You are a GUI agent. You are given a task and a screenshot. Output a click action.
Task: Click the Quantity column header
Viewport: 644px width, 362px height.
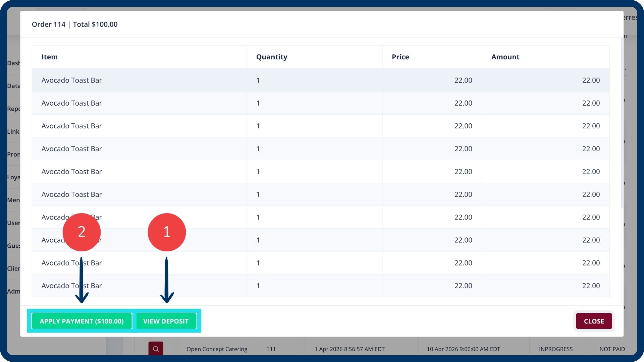(272, 57)
